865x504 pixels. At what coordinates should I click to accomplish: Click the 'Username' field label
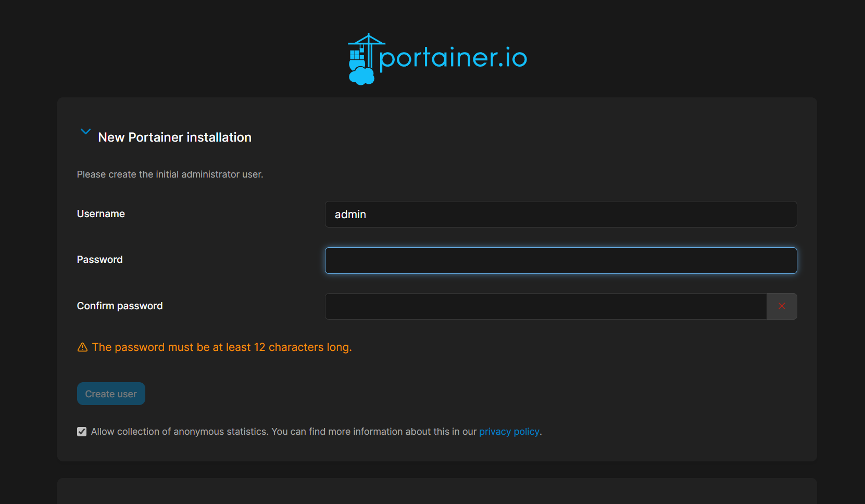pos(101,214)
